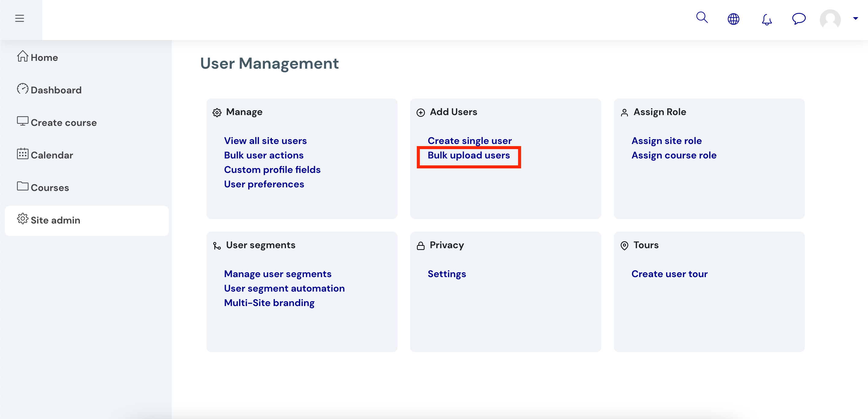The image size is (868, 419).
Task: Open Manage user segments link
Action: click(x=278, y=274)
